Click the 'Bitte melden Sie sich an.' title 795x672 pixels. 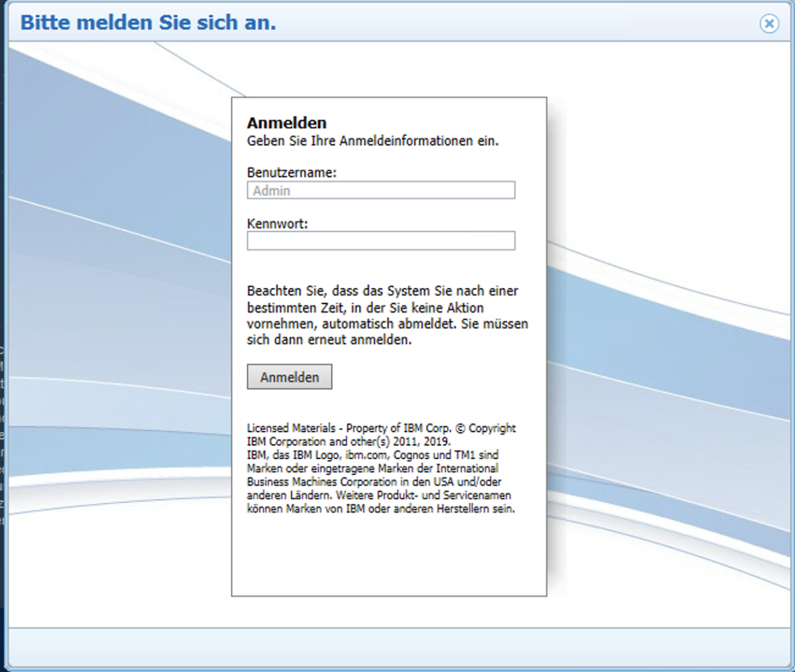coord(148,22)
